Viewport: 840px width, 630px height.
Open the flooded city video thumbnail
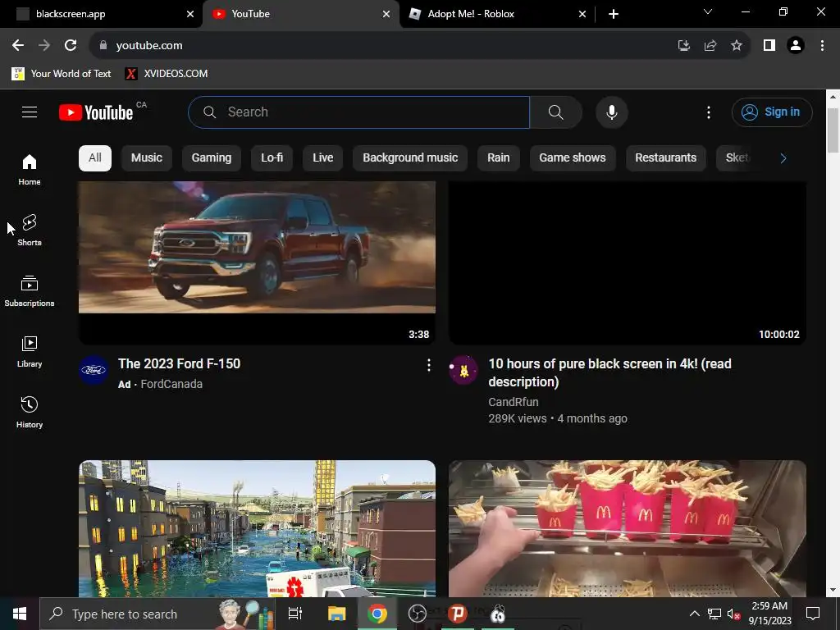click(257, 528)
